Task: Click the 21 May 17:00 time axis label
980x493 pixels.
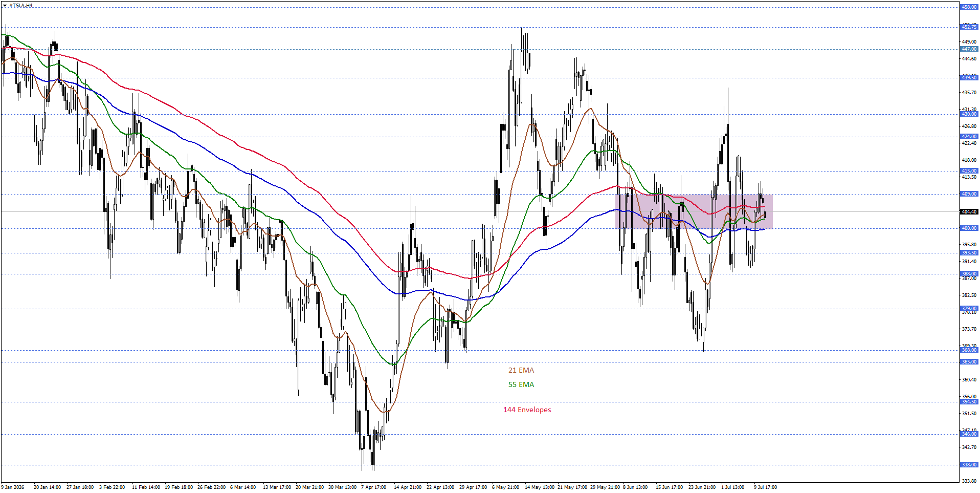Action: 572,487
